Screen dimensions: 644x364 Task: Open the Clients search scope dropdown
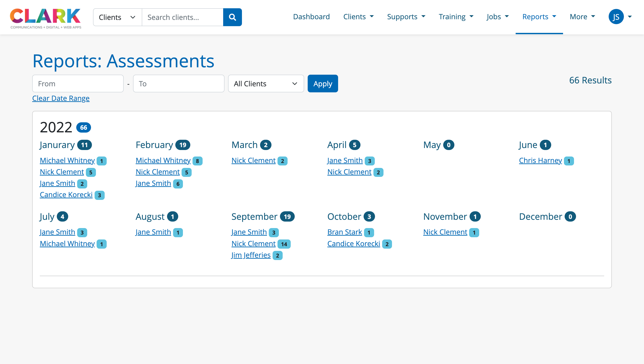(117, 17)
